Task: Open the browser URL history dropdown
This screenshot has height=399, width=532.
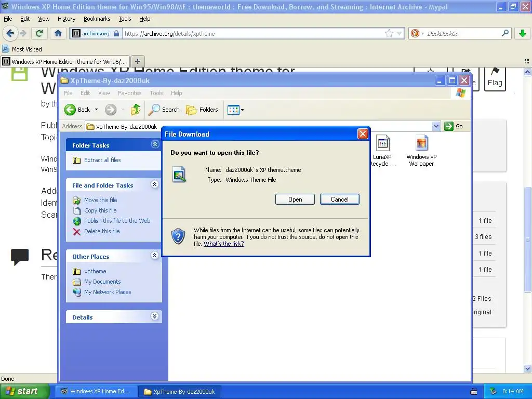Action: click(x=400, y=33)
